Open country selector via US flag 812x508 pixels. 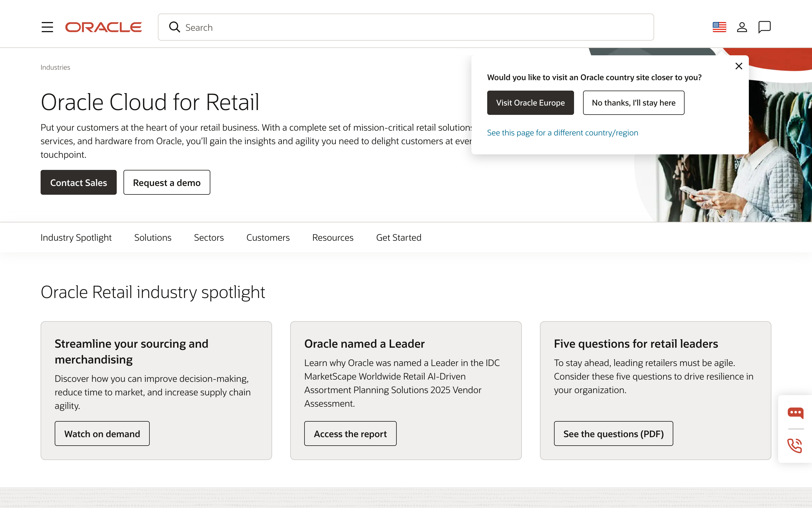coord(720,27)
